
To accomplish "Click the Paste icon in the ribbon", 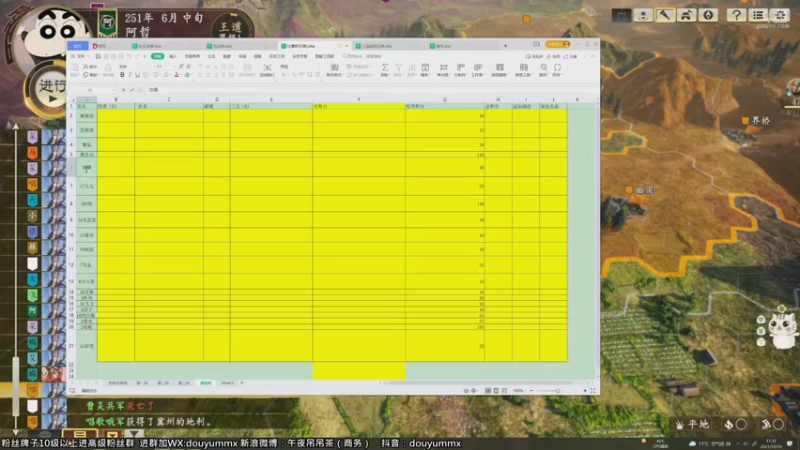I will click(74, 67).
